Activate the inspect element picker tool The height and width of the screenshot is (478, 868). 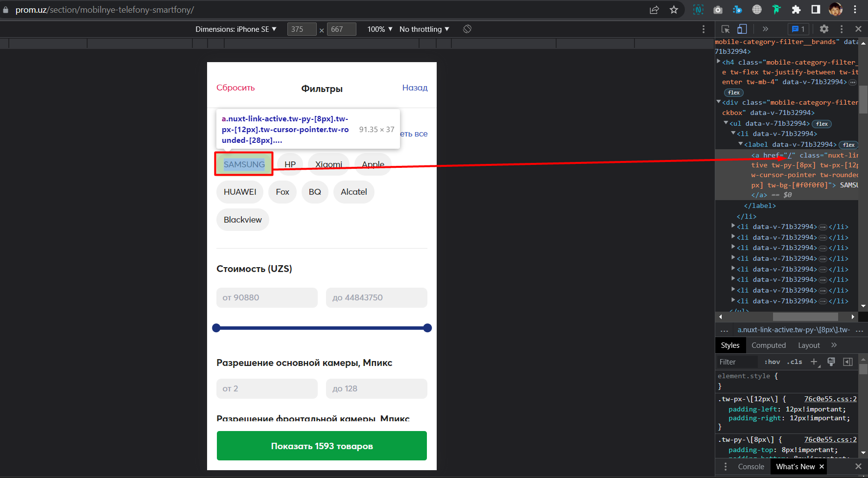click(x=726, y=29)
